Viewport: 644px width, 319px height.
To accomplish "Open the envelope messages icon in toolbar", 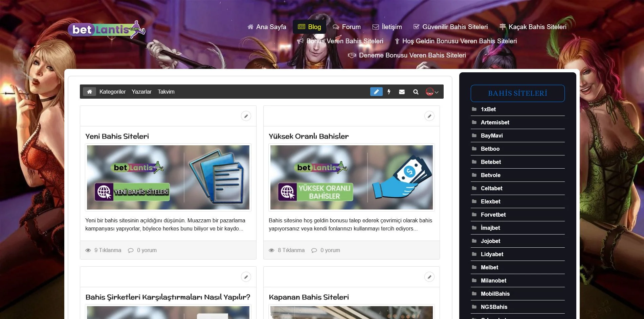I will pos(402,92).
